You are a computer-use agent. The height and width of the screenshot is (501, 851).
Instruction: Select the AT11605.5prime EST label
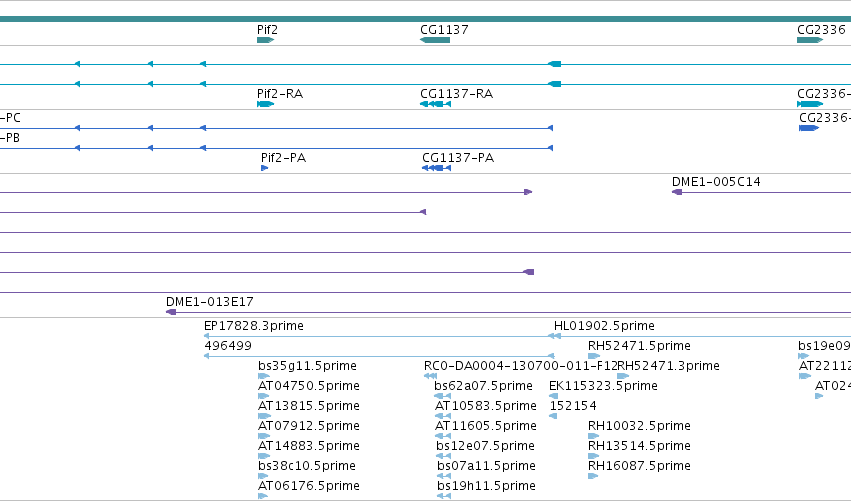[x=485, y=426]
